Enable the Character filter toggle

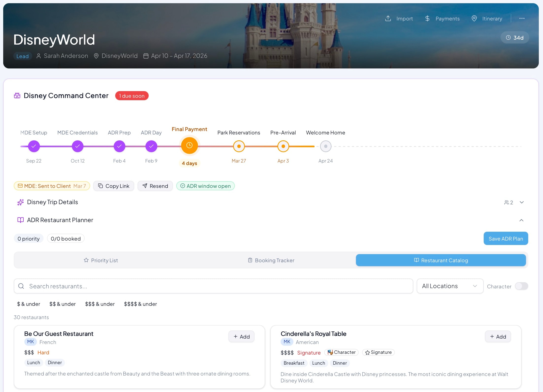coord(522,286)
